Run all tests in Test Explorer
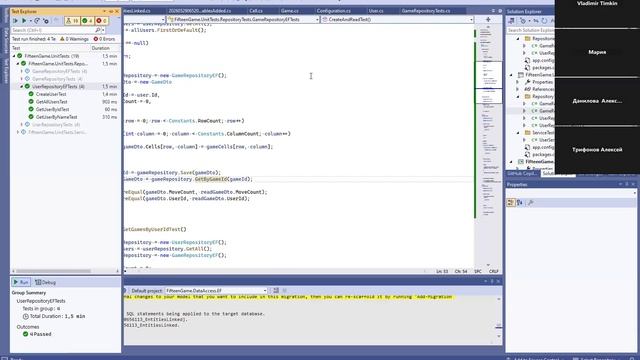Viewport: 640px width, 360px height. 16,20
